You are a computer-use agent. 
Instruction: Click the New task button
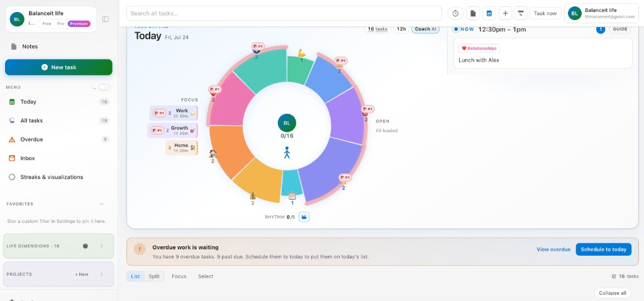(x=58, y=67)
